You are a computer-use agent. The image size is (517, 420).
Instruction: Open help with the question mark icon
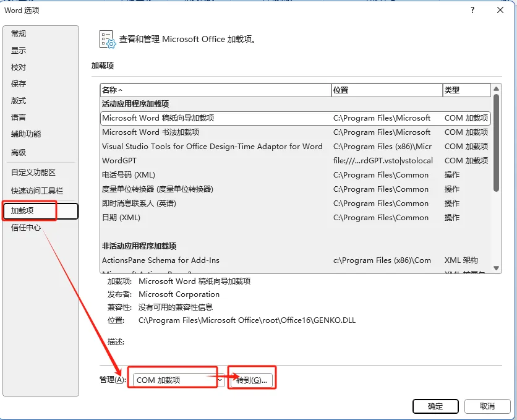(x=472, y=11)
